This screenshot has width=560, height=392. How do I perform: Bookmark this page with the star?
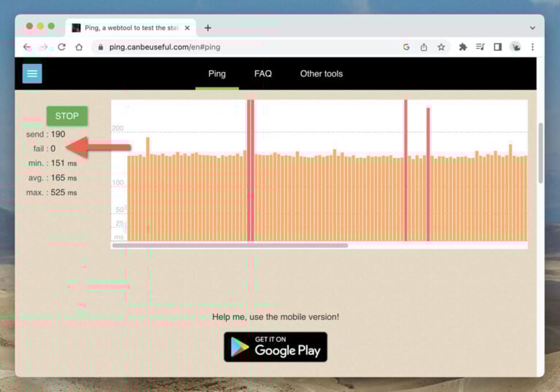[441, 47]
